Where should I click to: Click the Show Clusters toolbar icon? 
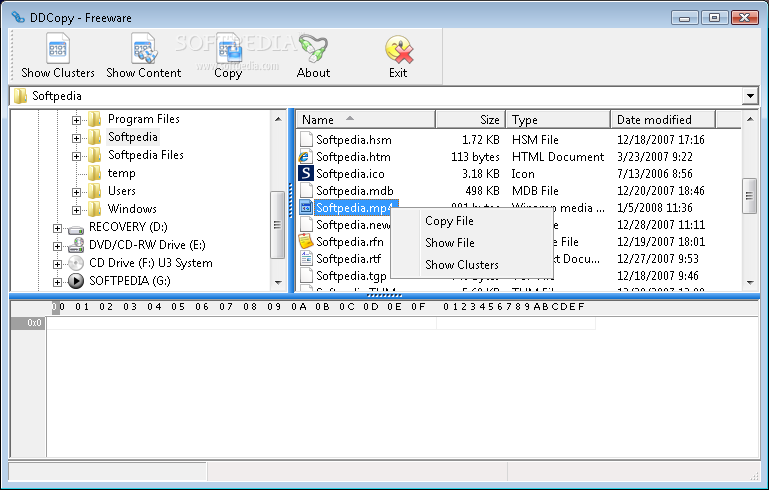point(58,49)
